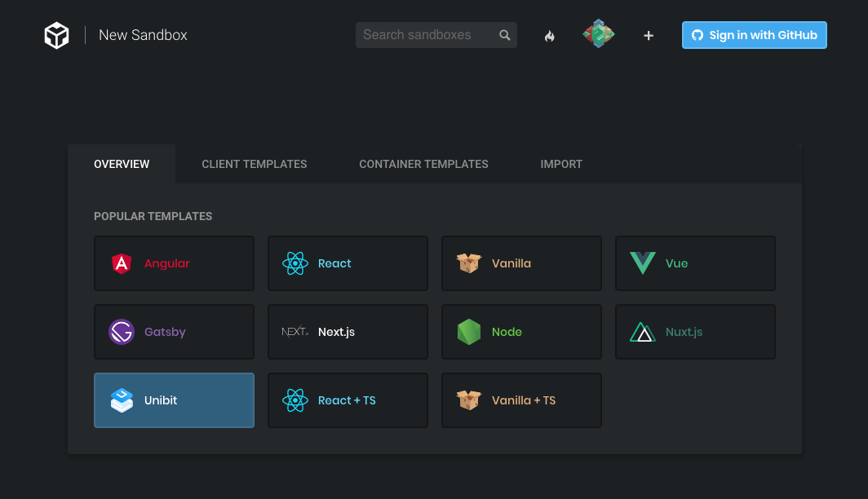Switch to the Overview tab
The width and height of the screenshot is (868, 499).
[122, 164]
